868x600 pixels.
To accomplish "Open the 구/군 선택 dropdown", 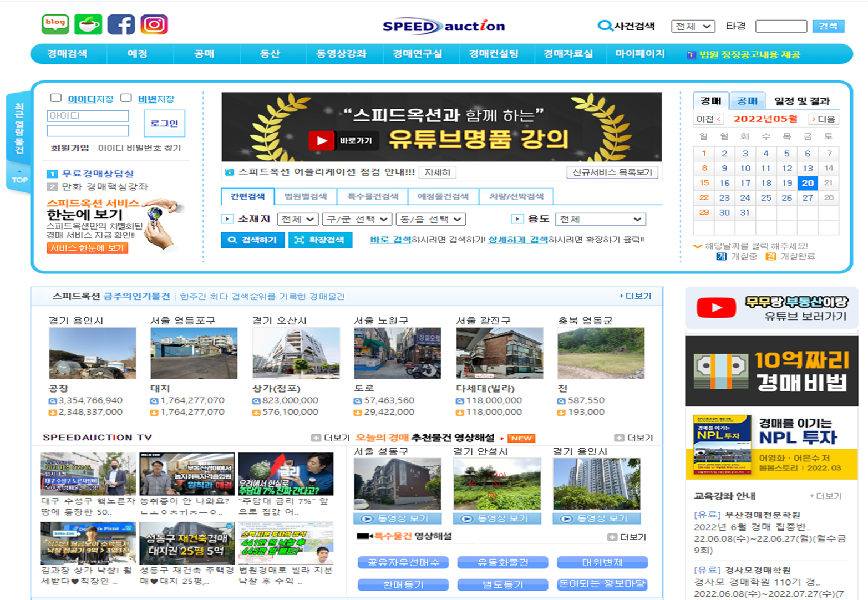I will [357, 219].
